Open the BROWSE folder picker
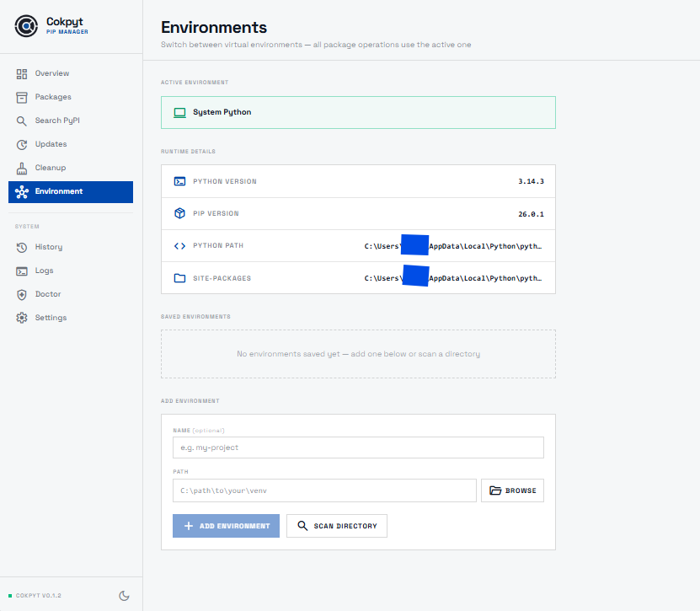700x611 pixels. click(x=512, y=490)
